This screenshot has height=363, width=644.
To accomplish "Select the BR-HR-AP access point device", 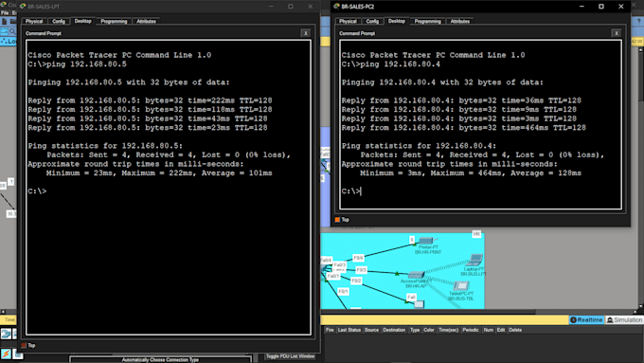I will [416, 275].
